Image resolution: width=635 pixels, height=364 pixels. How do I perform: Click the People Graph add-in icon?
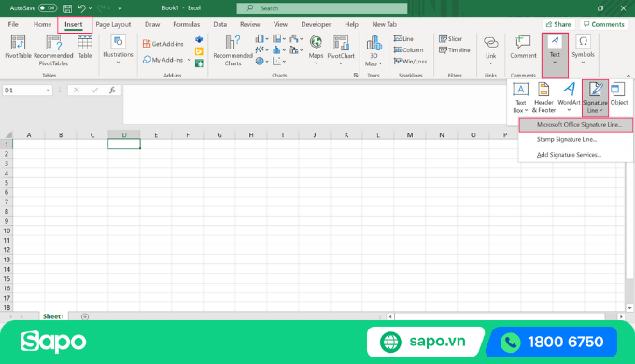(x=199, y=63)
